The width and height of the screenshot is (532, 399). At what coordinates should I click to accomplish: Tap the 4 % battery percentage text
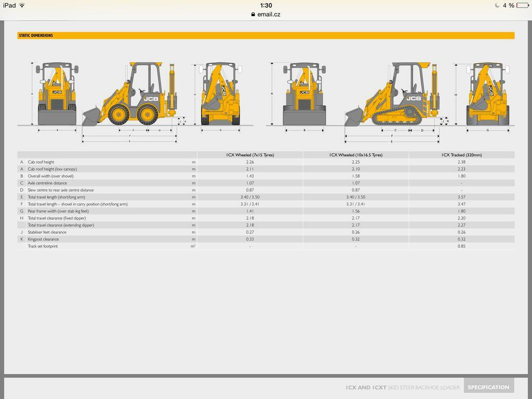click(509, 5)
